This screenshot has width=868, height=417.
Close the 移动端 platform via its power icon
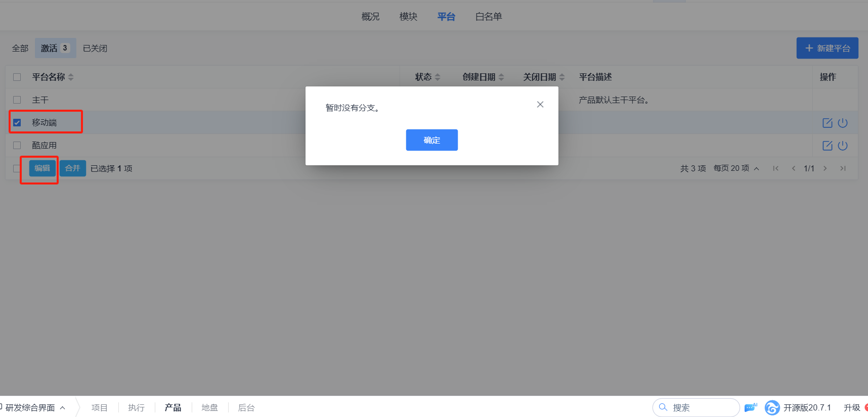(x=843, y=123)
